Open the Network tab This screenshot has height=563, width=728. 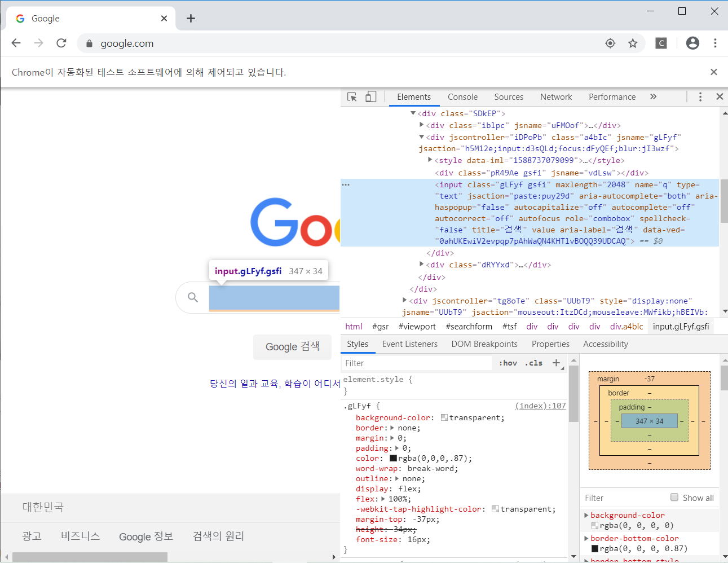coord(556,97)
